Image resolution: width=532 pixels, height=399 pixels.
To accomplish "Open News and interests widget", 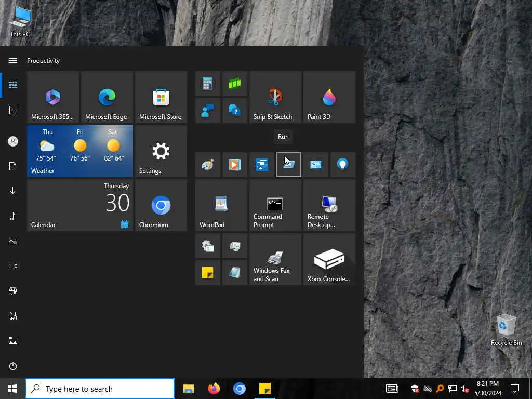I will point(392,389).
